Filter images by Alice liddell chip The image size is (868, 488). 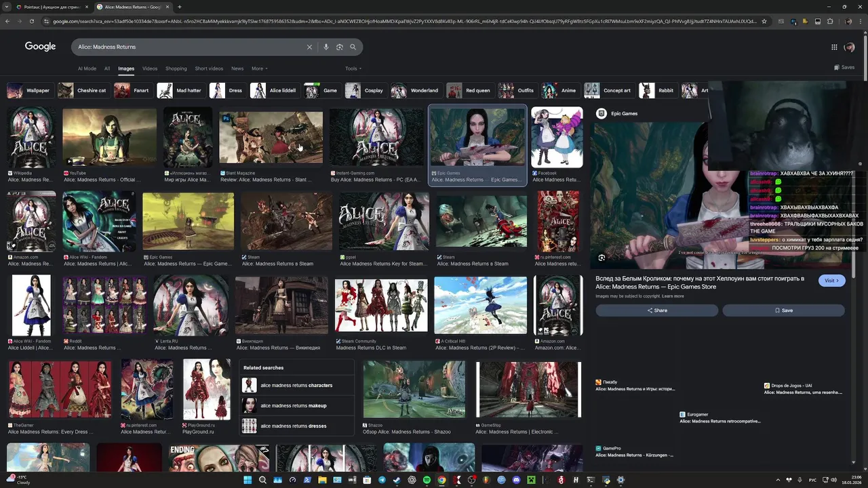(275, 90)
